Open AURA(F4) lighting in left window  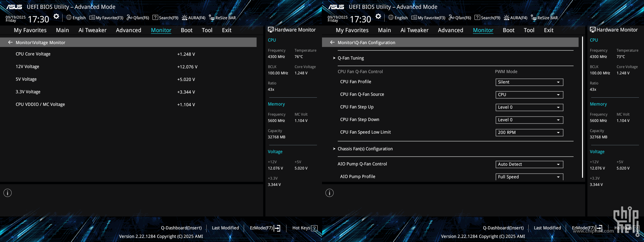(194, 18)
